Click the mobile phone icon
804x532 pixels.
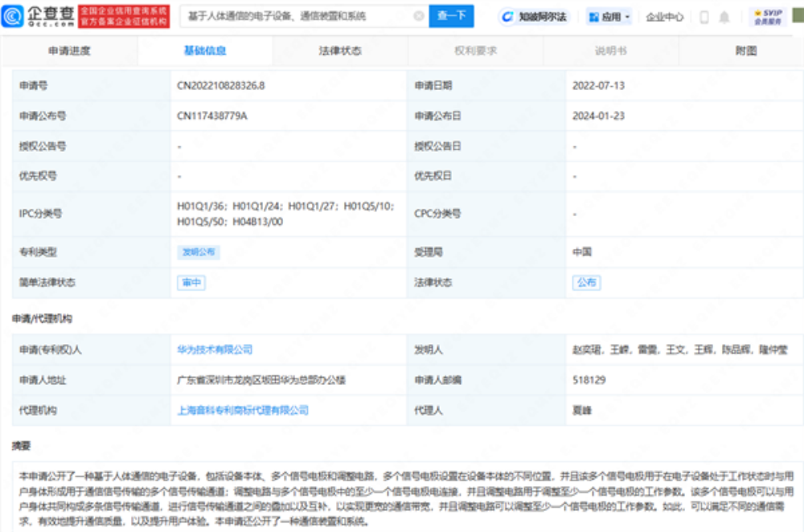pos(704,17)
